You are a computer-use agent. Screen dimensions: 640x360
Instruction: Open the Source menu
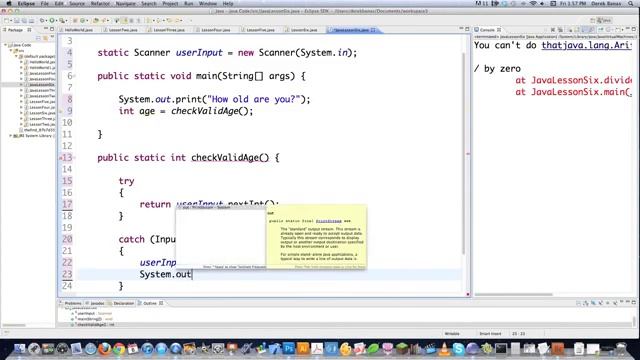coord(77,3)
